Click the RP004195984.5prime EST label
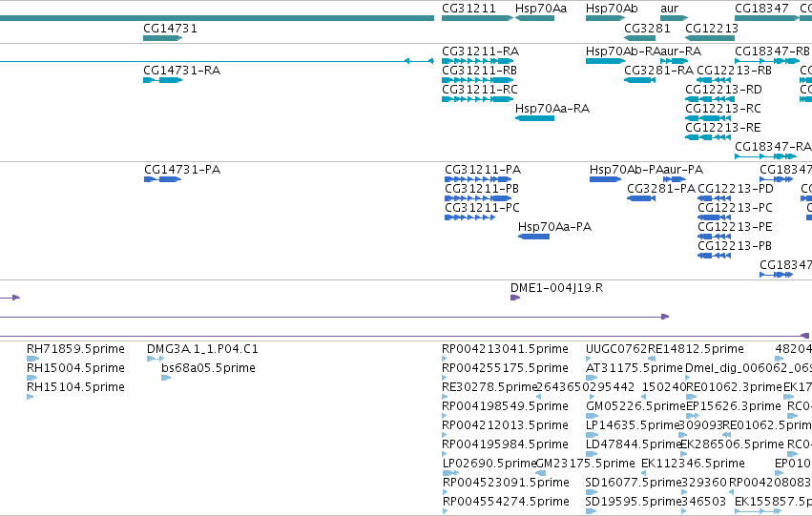The height and width of the screenshot is (516, 812). tap(505, 445)
